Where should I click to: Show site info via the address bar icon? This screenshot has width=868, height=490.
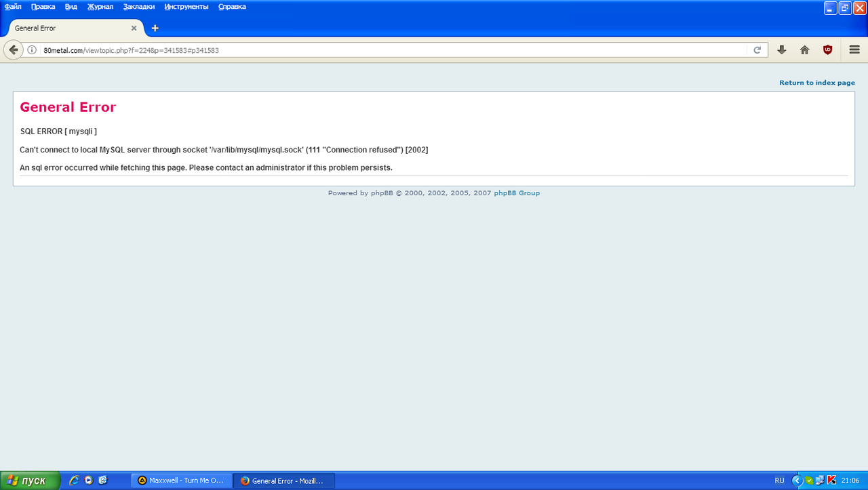[32, 50]
